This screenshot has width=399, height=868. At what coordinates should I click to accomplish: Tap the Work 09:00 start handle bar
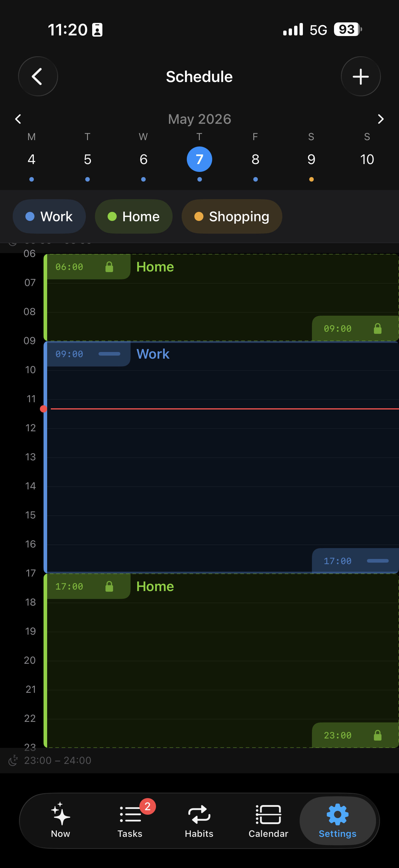coord(109,354)
